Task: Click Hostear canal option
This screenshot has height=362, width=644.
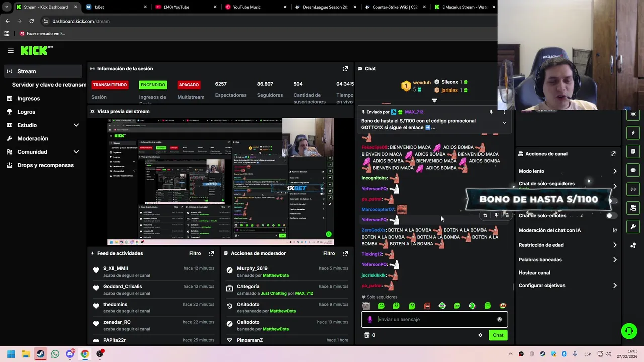Action: 534,273
